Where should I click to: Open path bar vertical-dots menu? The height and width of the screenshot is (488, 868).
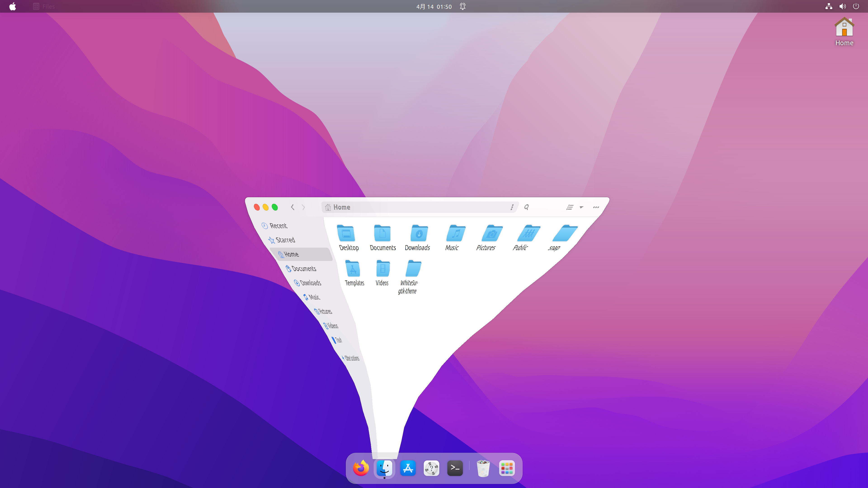pyautogui.click(x=512, y=207)
